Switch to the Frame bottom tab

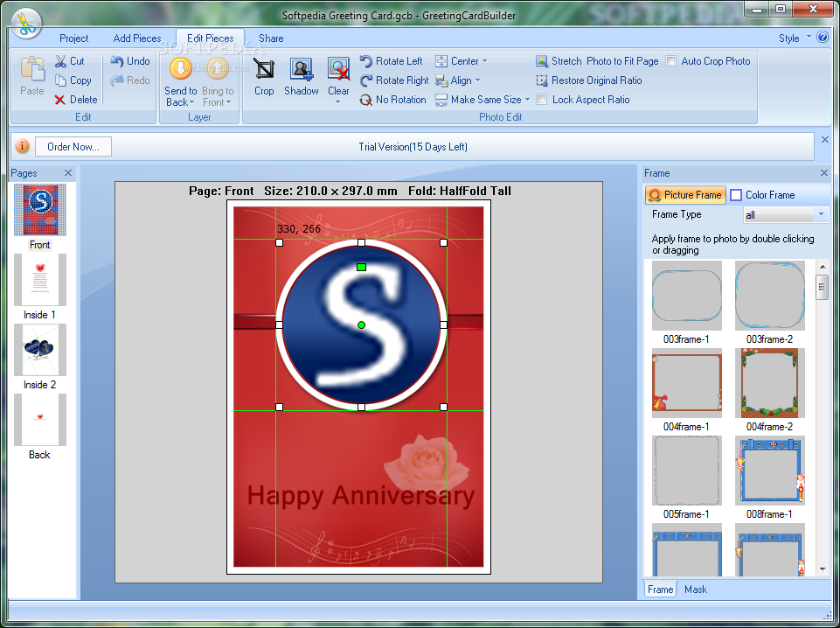[x=660, y=590]
